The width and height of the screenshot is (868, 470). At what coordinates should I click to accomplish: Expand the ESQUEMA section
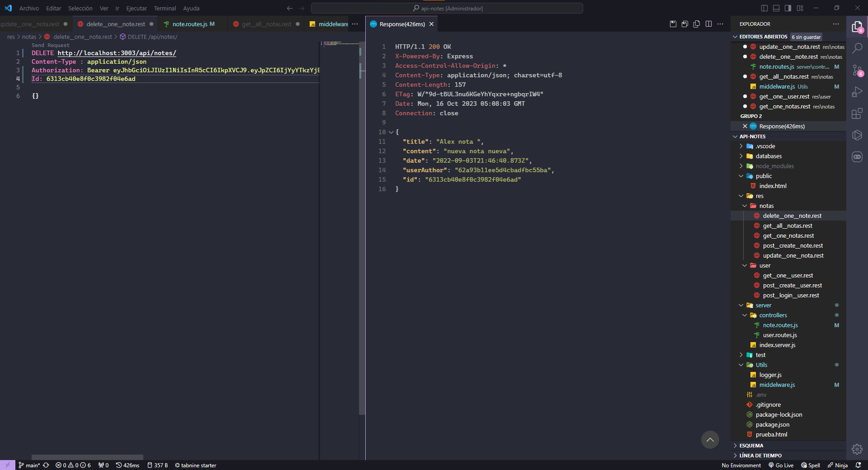click(735, 446)
